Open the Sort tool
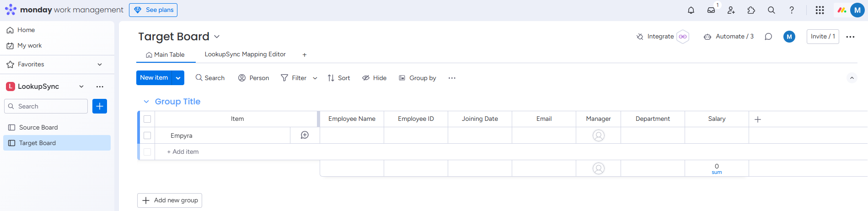The width and height of the screenshot is (868, 211). coord(339,78)
